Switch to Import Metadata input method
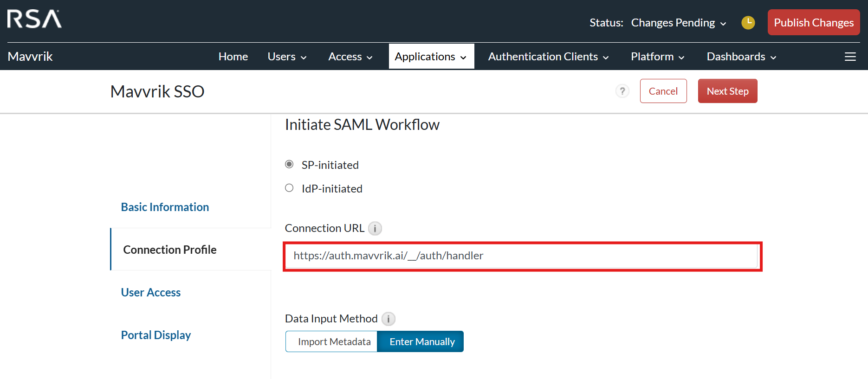868x379 pixels. point(334,341)
